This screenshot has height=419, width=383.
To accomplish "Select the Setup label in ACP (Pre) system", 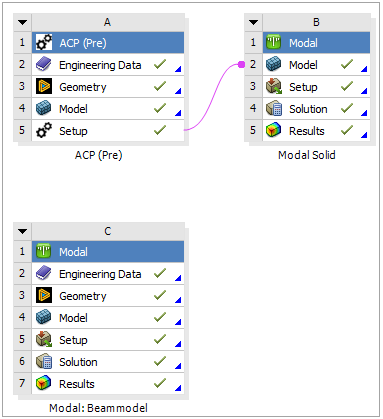I will click(x=73, y=131).
